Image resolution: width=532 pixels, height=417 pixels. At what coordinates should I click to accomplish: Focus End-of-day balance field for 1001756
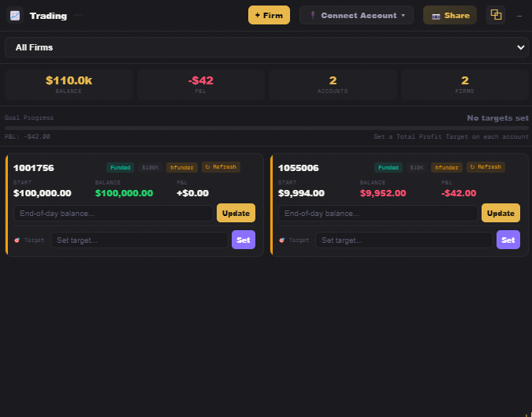[113, 214]
